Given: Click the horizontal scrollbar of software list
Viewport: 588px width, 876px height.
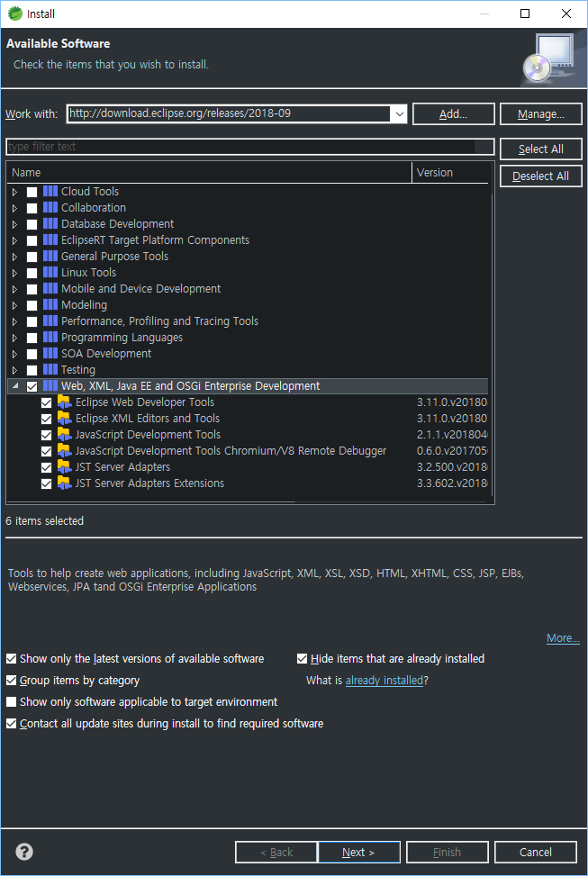Looking at the screenshot, I should (151, 501).
